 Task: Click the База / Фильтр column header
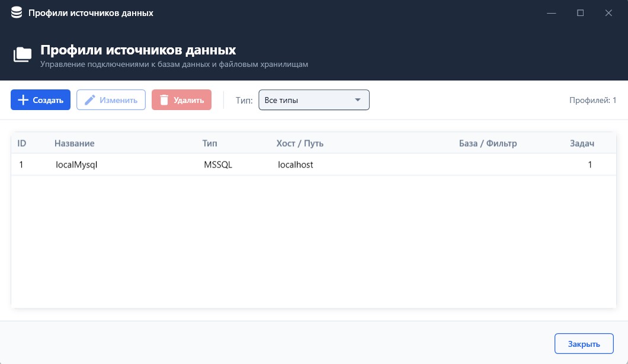[488, 143]
